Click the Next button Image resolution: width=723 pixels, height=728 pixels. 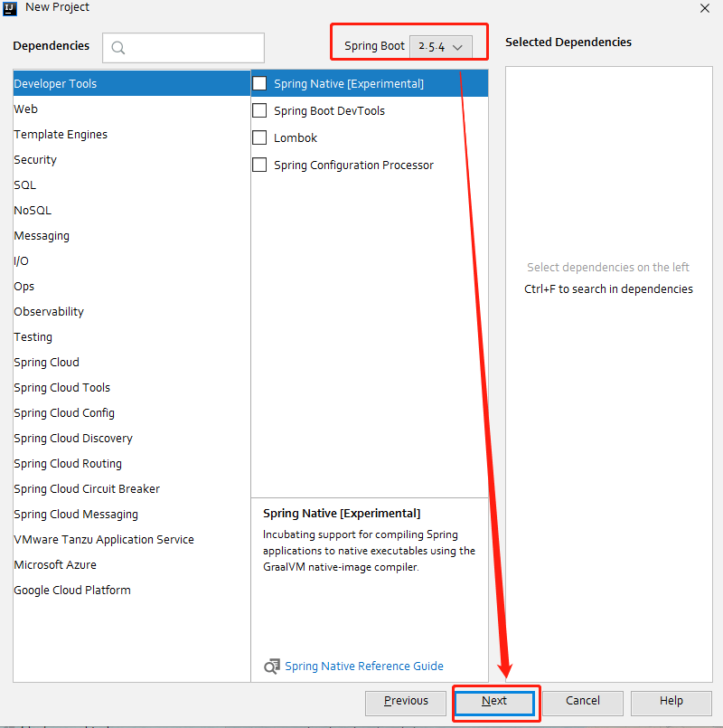494,703
